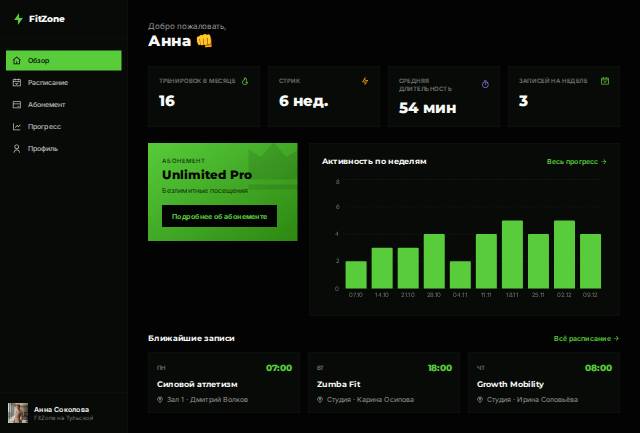Click the person icon beside Профиль
This screenshot has width=640, height=433.
(17, 149)
